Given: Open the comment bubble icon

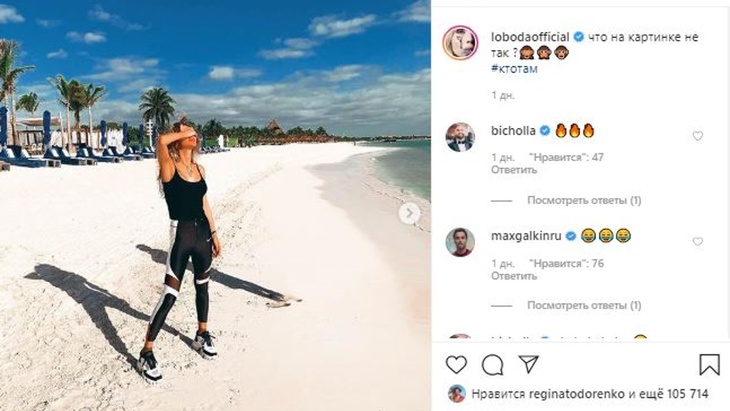Looking at the screenshot, I should [x=493, y=365].
